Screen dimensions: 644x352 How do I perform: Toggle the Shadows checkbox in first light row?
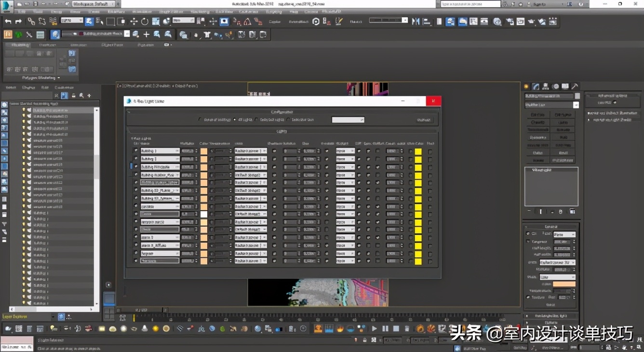pyautogui.click(x=274, y=151)
